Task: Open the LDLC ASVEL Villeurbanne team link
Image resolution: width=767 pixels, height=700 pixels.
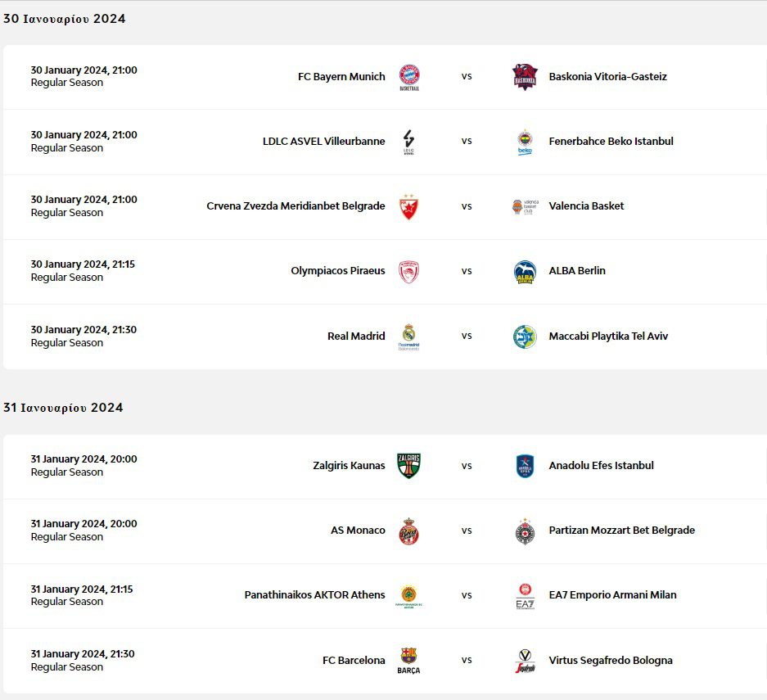Action: (x=323, y=141)
